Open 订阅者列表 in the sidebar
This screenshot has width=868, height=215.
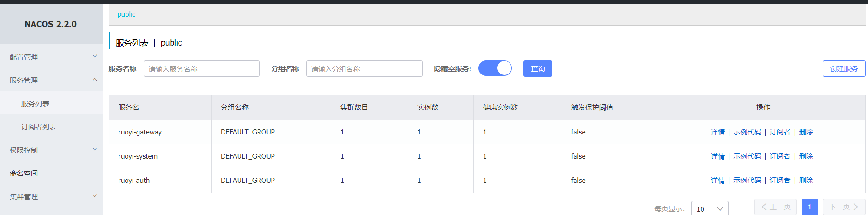[x=39, y=127]
